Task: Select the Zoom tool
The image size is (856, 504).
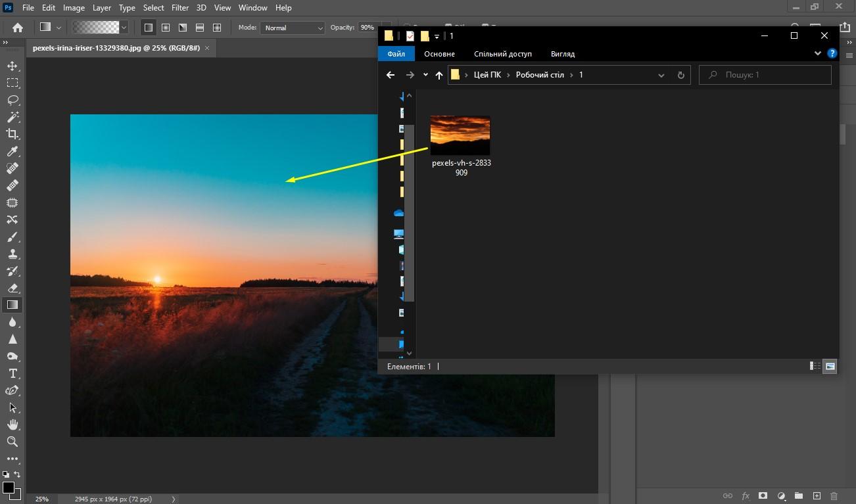Action: pyautogui.click(x=12, y=442)
